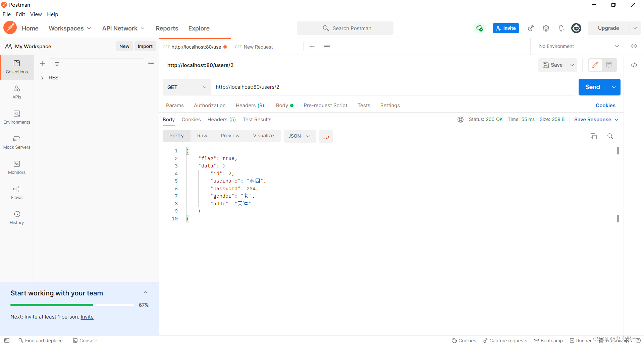Click the New button
Image resolution: width=644 pixels, height=345 pixels.
click(124, 46)
